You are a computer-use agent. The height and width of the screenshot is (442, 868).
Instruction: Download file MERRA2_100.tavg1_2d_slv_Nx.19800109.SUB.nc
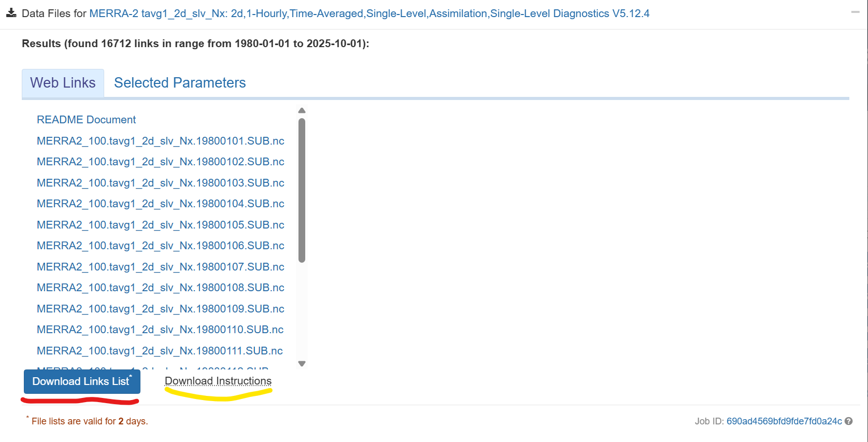click(x=161, y=309)
